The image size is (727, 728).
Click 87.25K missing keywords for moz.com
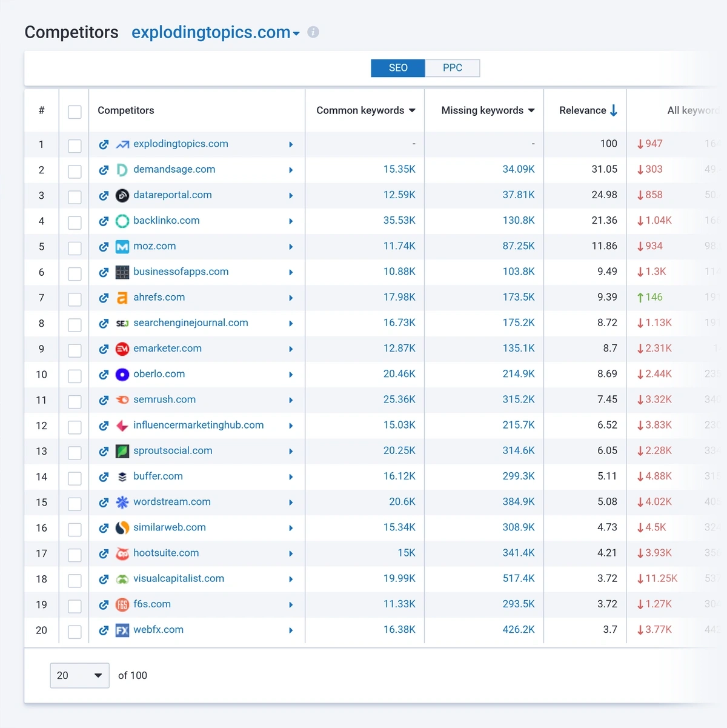(x=519, y=246)
